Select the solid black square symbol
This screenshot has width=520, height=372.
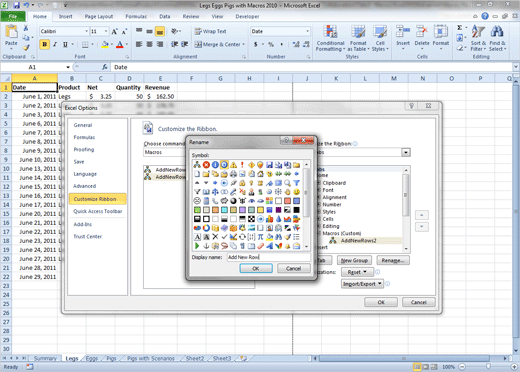click(x=296, y=210)
